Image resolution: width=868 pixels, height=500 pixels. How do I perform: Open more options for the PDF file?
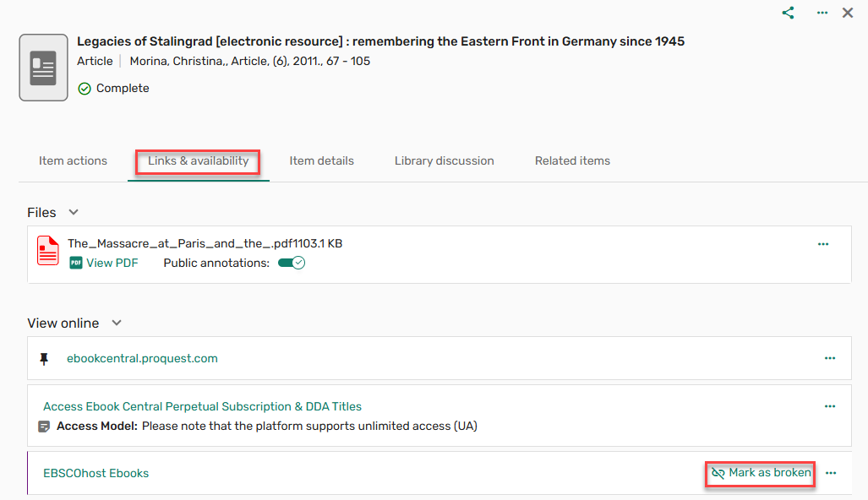point(823,244)
